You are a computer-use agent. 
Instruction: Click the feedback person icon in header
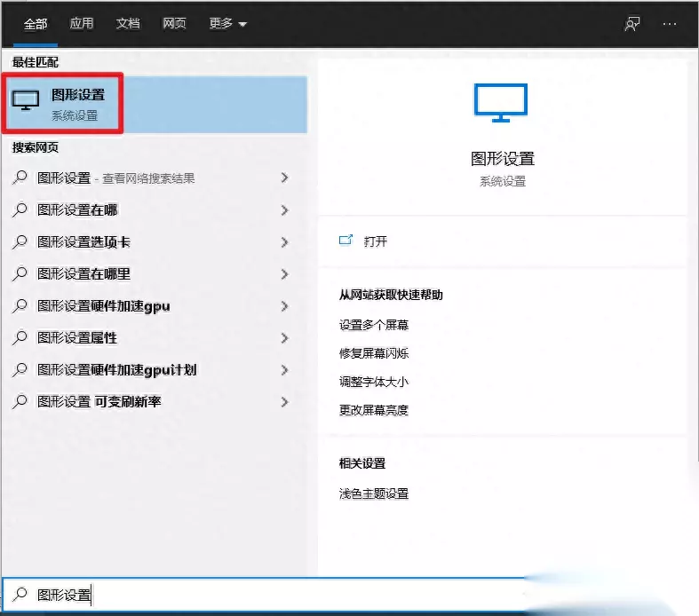(632, 24)
